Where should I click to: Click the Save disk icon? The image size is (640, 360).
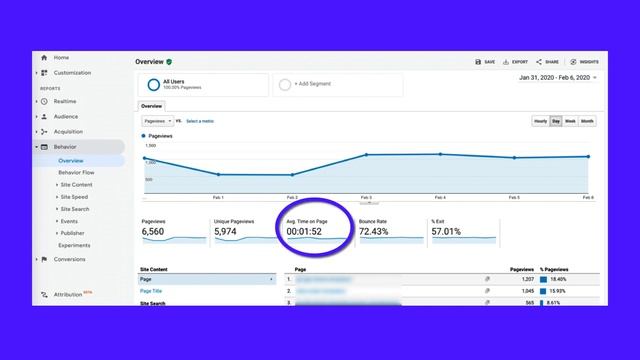(x=478, y=62)
